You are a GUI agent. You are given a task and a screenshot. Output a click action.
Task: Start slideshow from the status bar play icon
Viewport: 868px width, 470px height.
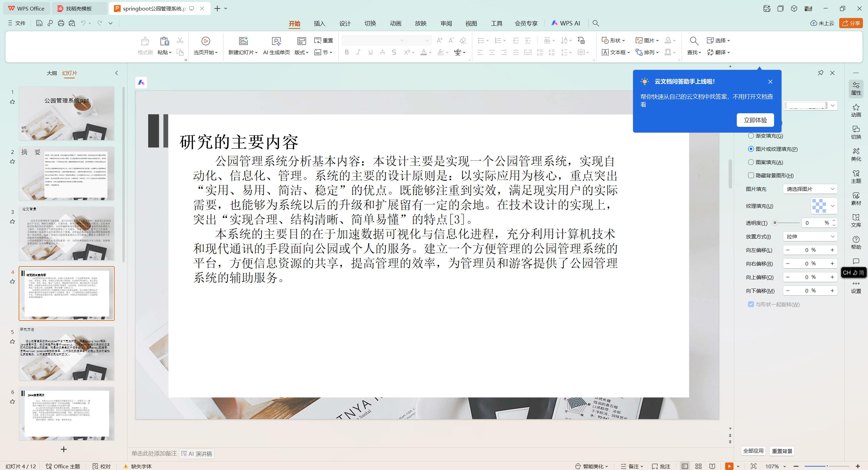pyautogui.click(x=728, y=466)
